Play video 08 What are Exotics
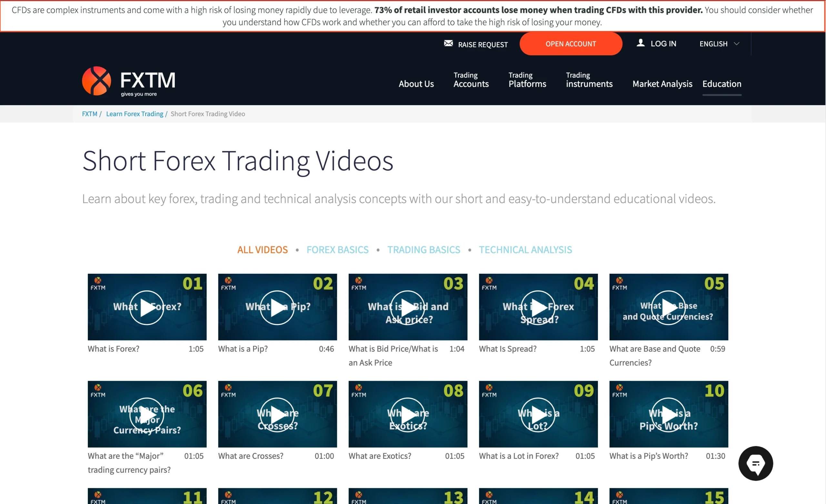The height and width of the screenshot is (504, 826). (x=408, y=415)
